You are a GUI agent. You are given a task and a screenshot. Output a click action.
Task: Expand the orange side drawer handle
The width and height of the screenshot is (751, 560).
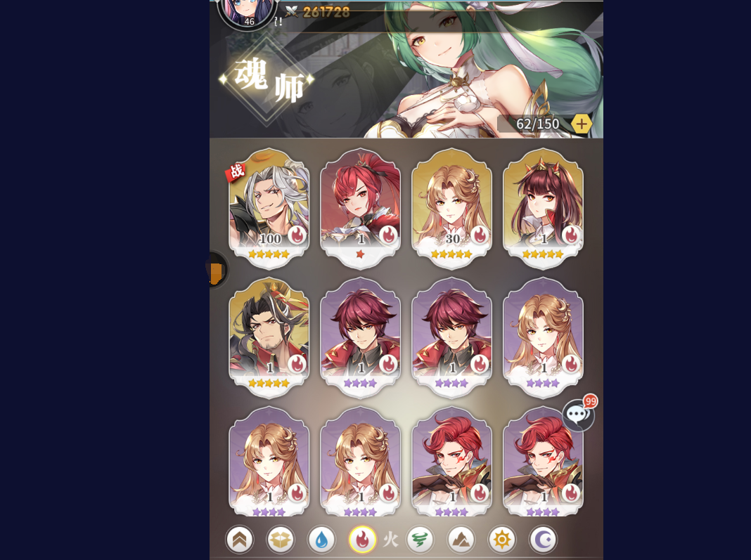(217, 270)
